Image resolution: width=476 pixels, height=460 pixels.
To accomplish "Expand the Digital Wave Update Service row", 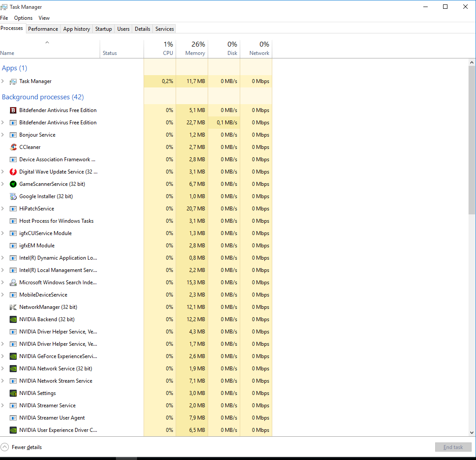I will pyautogui.click(x=3, y=172).
